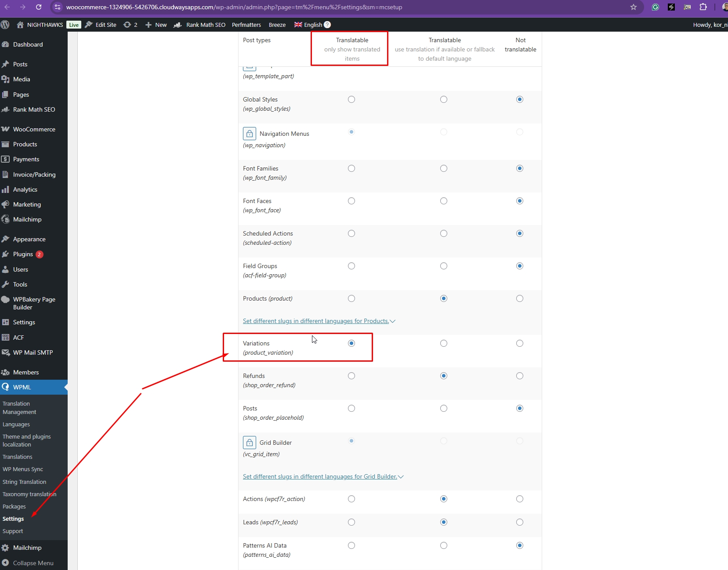
Task: Open Languages under WPML
Action: [16, 425]
